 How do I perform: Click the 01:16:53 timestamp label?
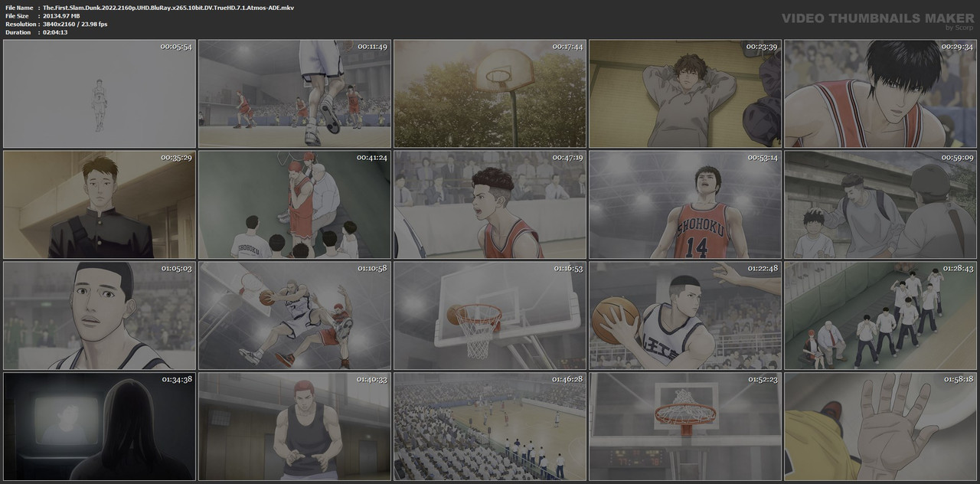pyautogui.click(x=567, y=269)
